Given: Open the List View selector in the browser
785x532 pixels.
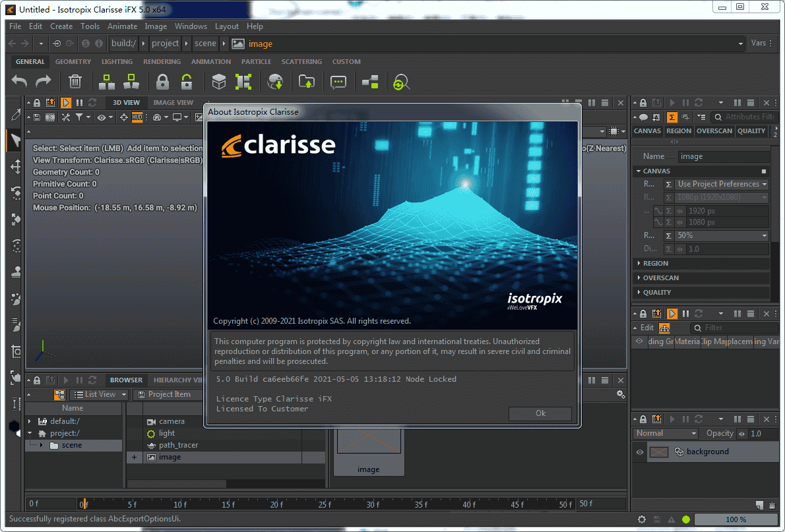Looking at the screenshot, I should [99, 394].
